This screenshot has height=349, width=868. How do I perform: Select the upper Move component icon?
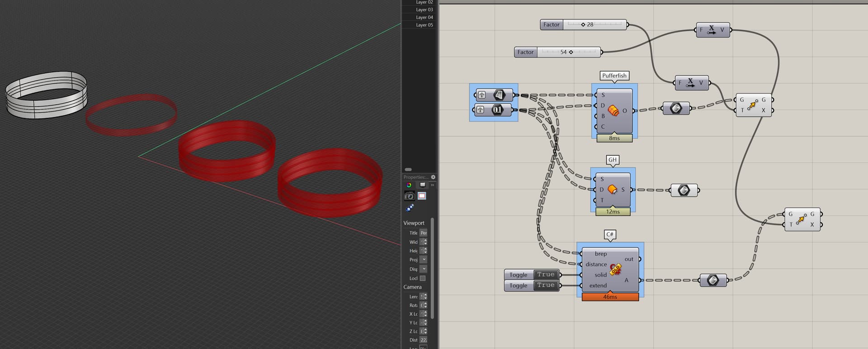(x=752, y=104)
